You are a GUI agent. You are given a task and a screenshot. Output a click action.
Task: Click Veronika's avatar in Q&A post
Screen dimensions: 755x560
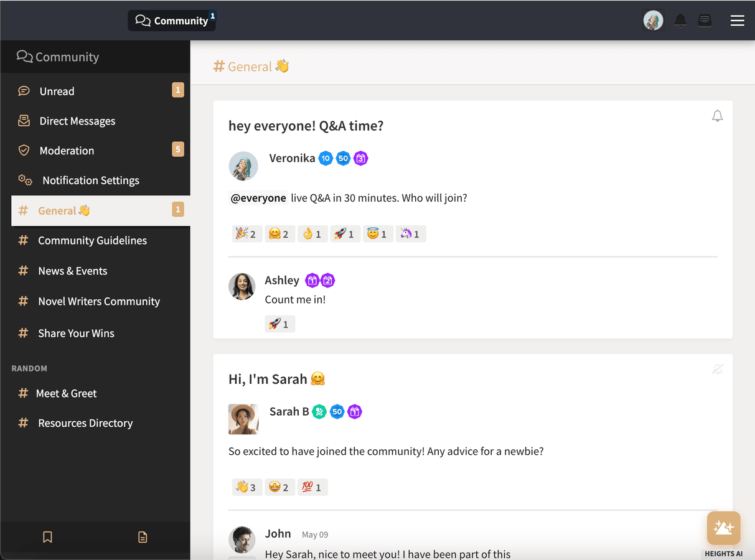point(243,166)
